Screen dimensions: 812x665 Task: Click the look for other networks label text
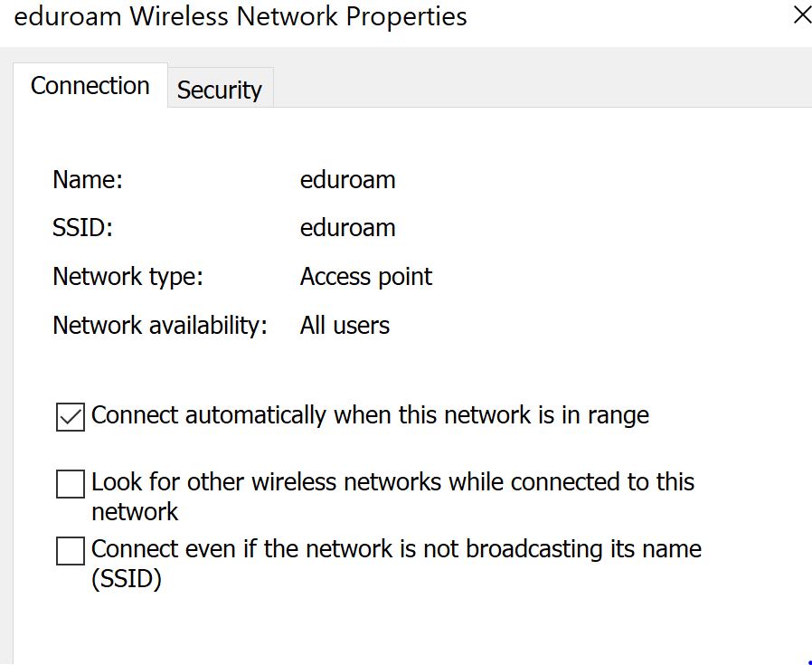(x=392, y=482)
